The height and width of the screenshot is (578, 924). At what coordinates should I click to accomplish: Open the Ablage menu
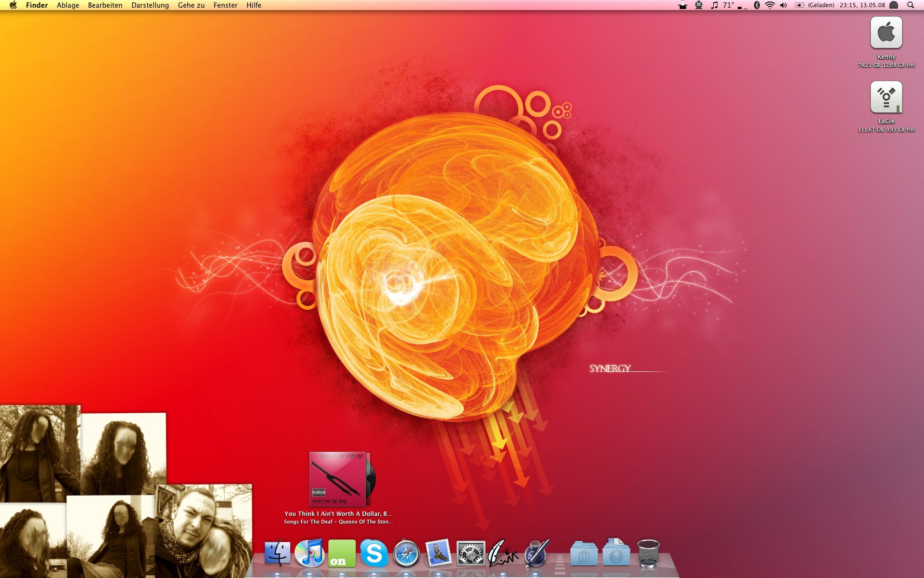tap(68, 5)
